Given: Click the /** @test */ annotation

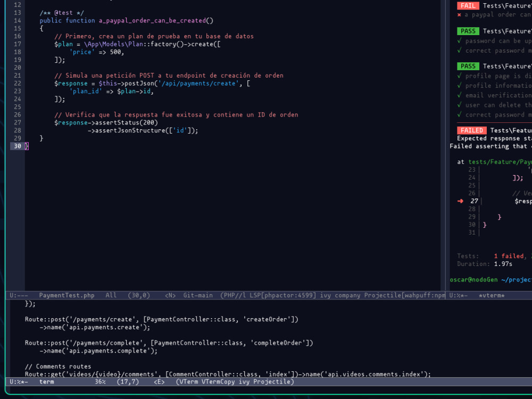Looking at the screenshot, I should [x=62, y=13].
